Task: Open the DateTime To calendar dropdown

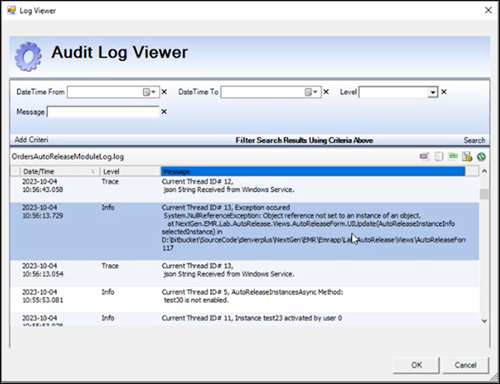Action: pos(311,92)
